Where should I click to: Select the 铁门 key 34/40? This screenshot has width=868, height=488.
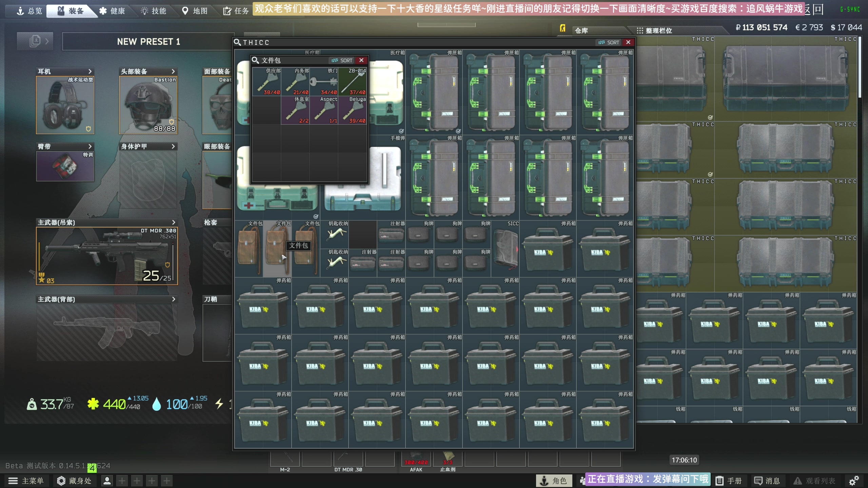[324, 81]
